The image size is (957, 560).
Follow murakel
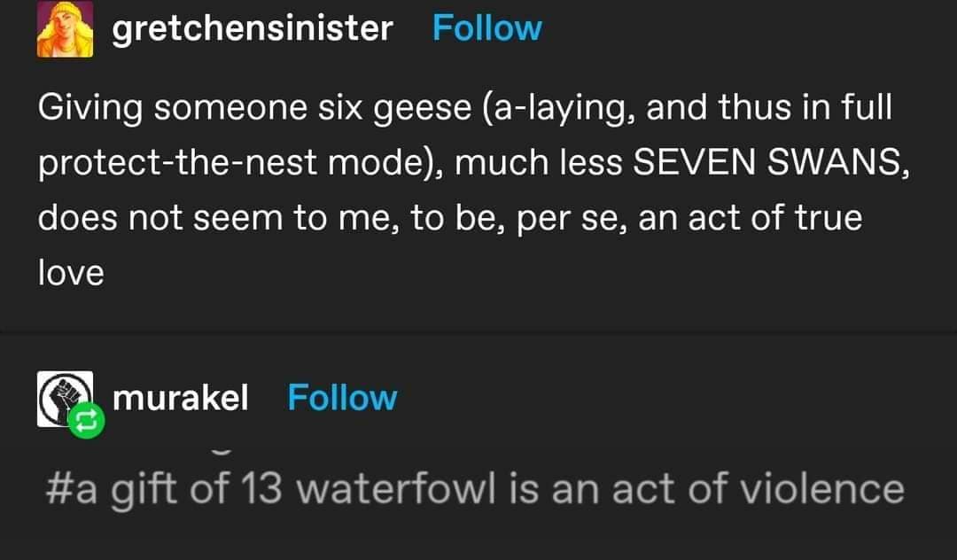point(342,398)
